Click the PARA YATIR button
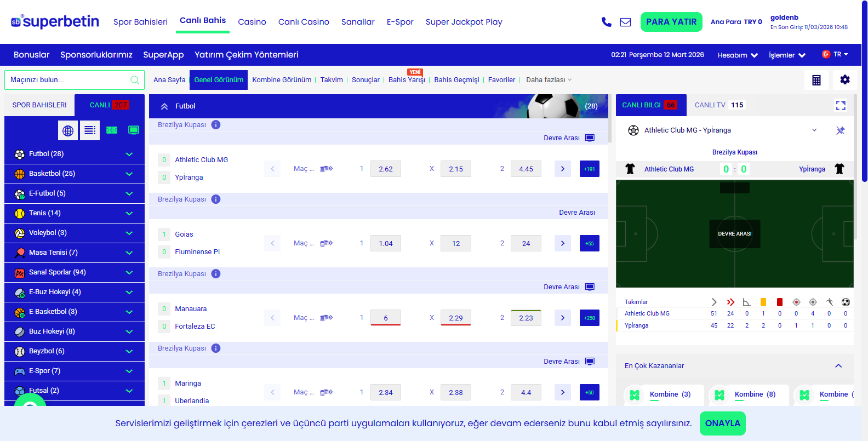The image size is (868, 441). coord(671,22)
